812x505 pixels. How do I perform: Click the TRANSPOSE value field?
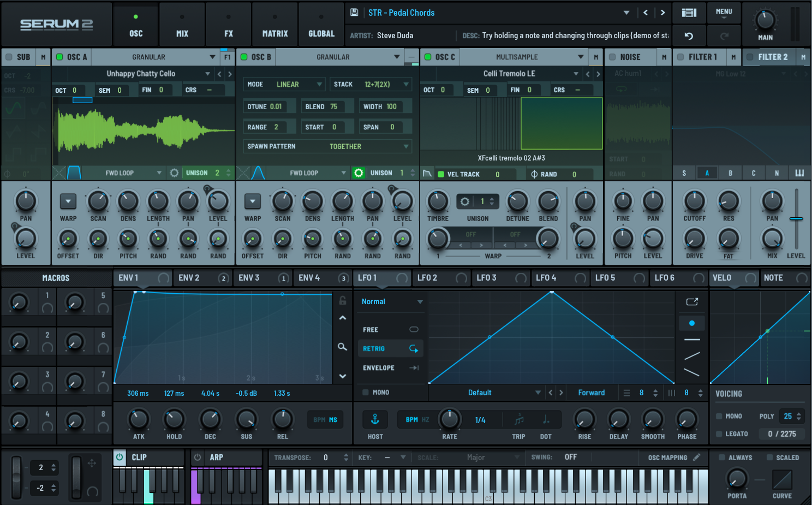(x=326, y=458)
